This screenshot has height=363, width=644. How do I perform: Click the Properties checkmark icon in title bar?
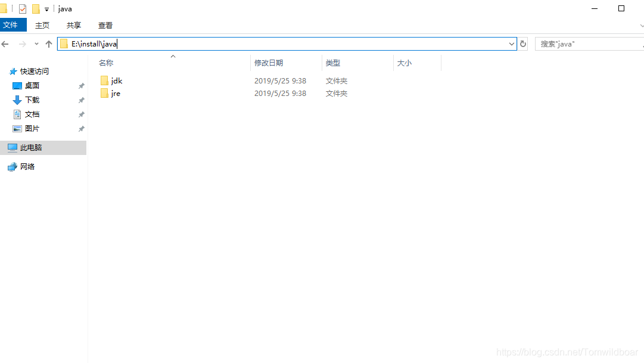coord(23,8)
